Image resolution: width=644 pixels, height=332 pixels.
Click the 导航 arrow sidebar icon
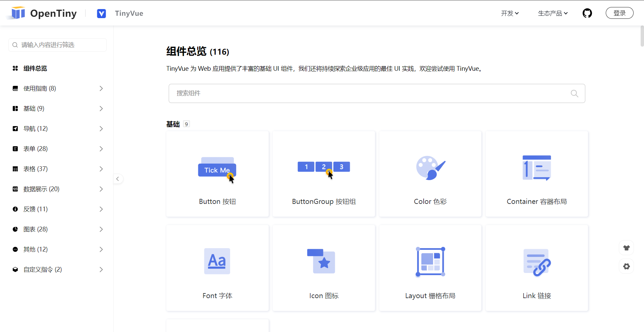point(15,129)
